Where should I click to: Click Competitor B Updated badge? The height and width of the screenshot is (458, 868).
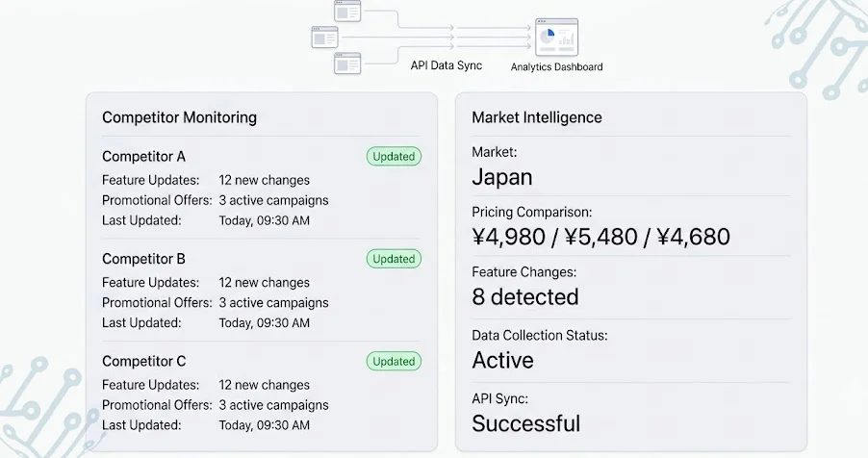(x=394, y=259)
